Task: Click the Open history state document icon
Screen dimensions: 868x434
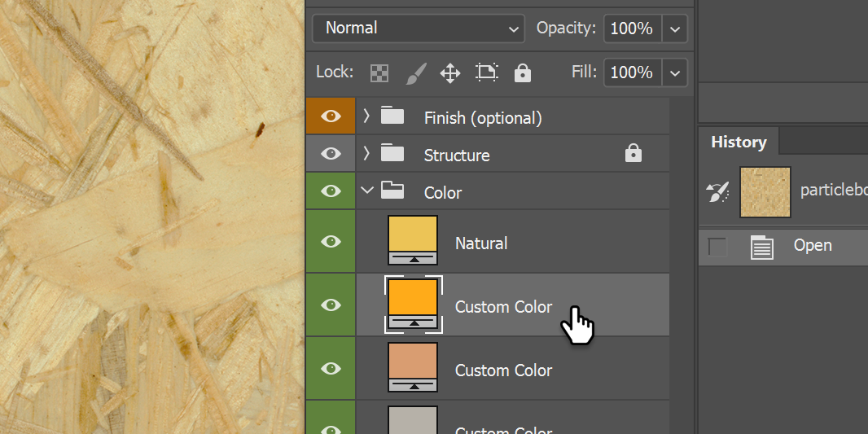Action: coord(761,247)
